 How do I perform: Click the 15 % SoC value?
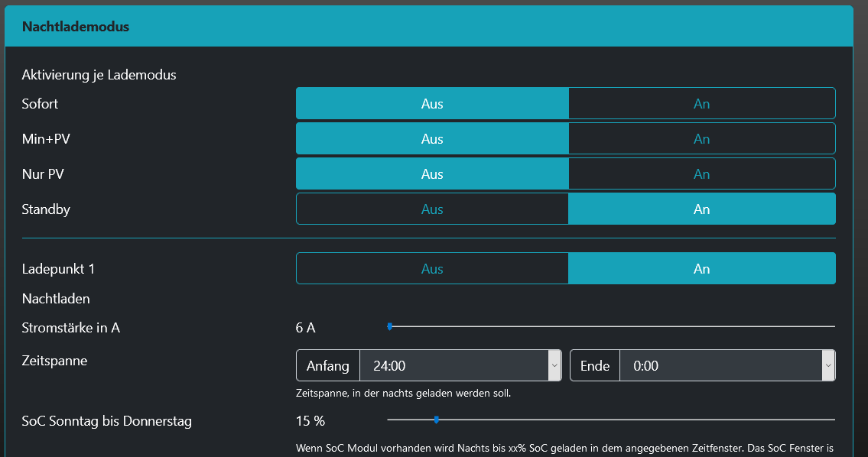pos(310,421)
